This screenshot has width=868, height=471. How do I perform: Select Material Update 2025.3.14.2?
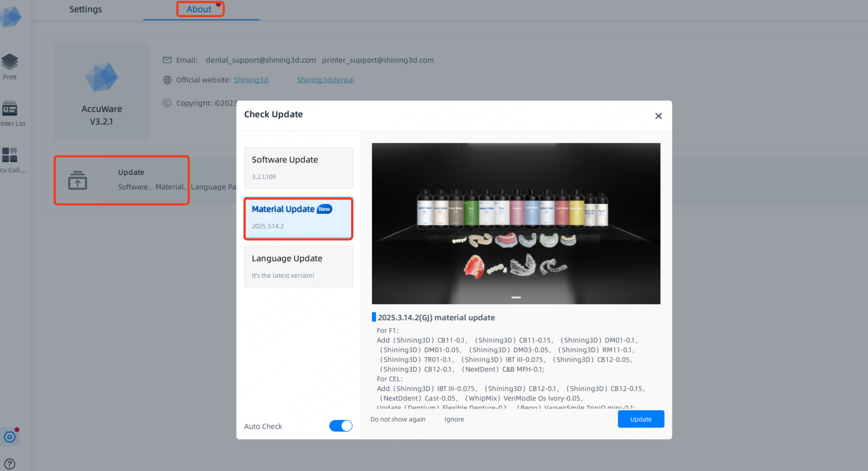[x=298, y=218]
